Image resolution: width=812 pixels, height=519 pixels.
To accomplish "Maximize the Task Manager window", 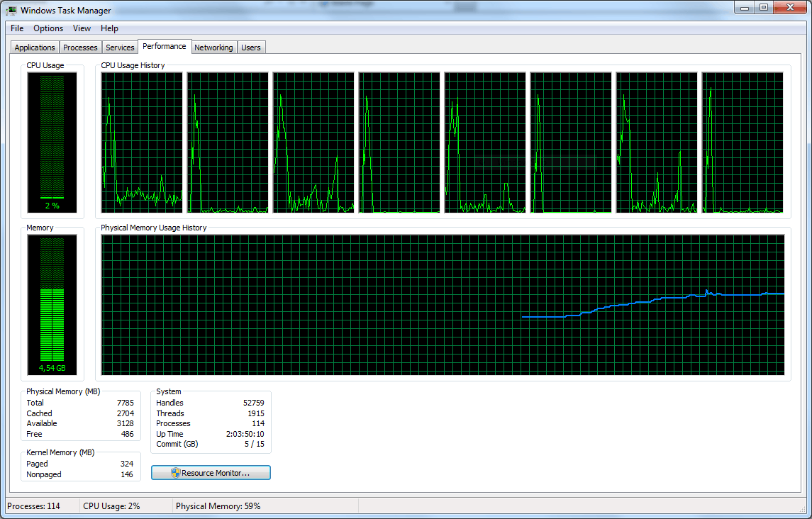I will tap(764, 7).
